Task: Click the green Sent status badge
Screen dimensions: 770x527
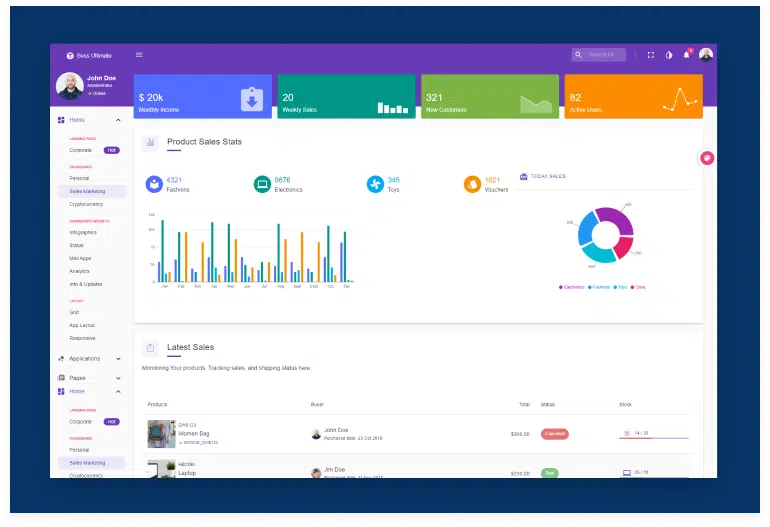Action: click(550, 473)
